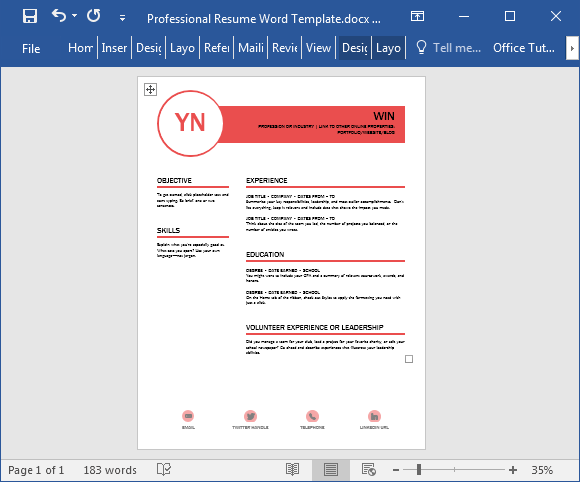
Task: Click the 35% zoom level button
Action: [542, 470]
